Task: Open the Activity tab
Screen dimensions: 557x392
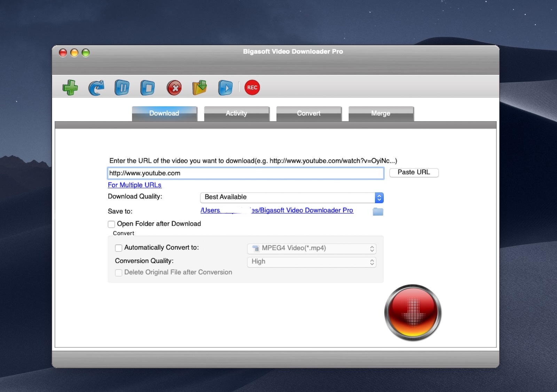Action: pos(236,113)
